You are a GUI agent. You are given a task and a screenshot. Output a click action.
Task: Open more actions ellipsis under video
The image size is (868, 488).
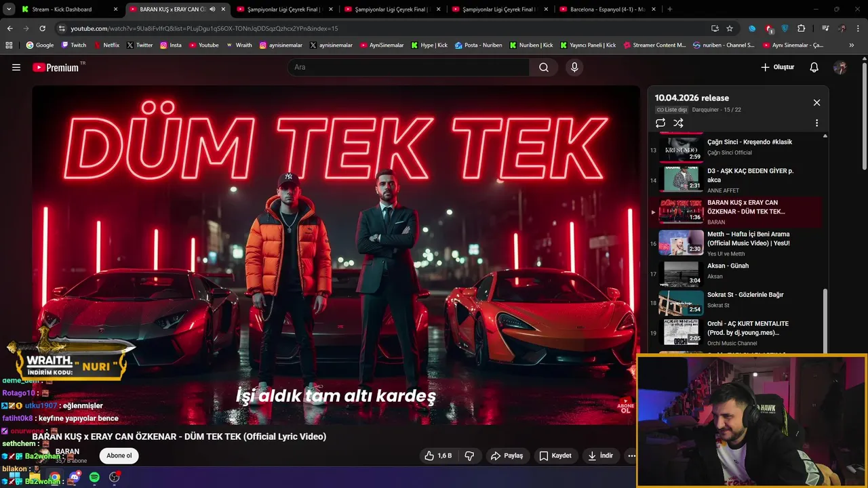point(631,455)
